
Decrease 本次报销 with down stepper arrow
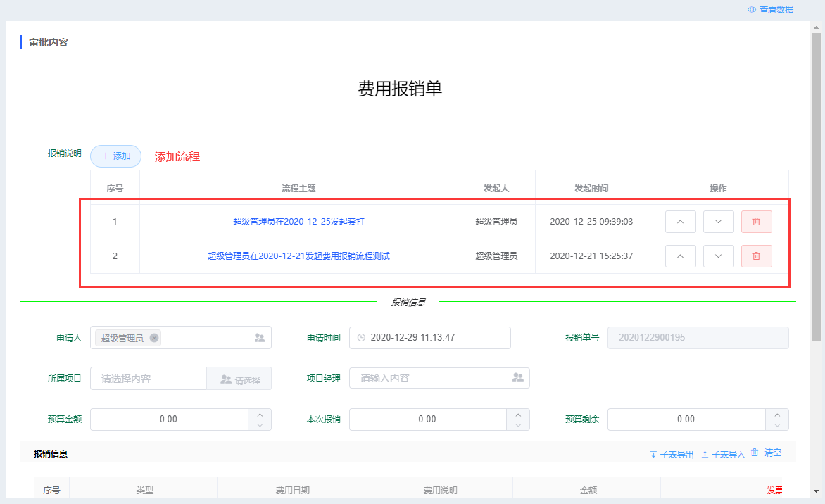coord(518,424)
